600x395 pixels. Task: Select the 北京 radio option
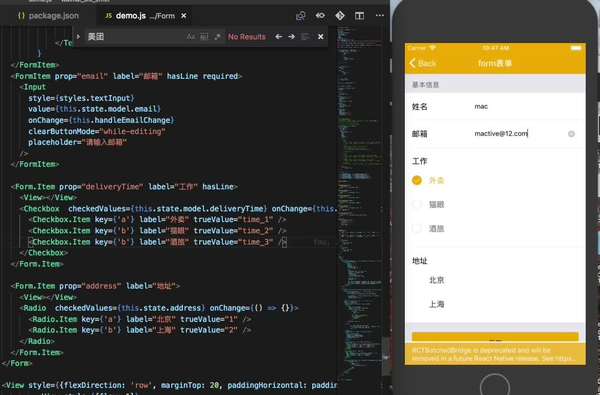point(437,280)
